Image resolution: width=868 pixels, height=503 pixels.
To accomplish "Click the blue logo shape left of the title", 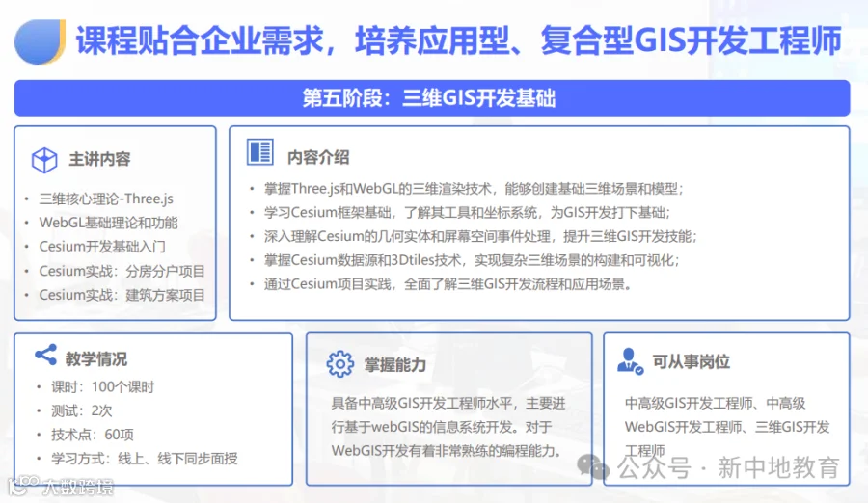I will pos(40,41).
